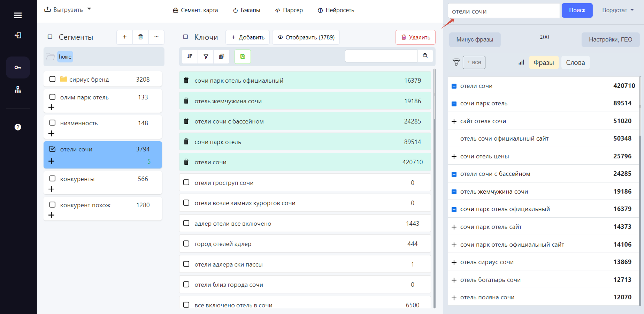Select the key icon in the sidebar
The image size is (644, 314).
point(18,67)
